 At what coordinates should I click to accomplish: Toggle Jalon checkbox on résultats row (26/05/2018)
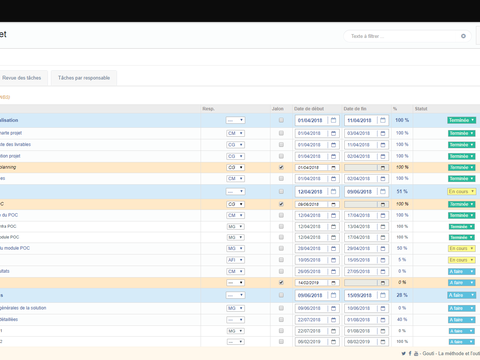pos(281,271)
